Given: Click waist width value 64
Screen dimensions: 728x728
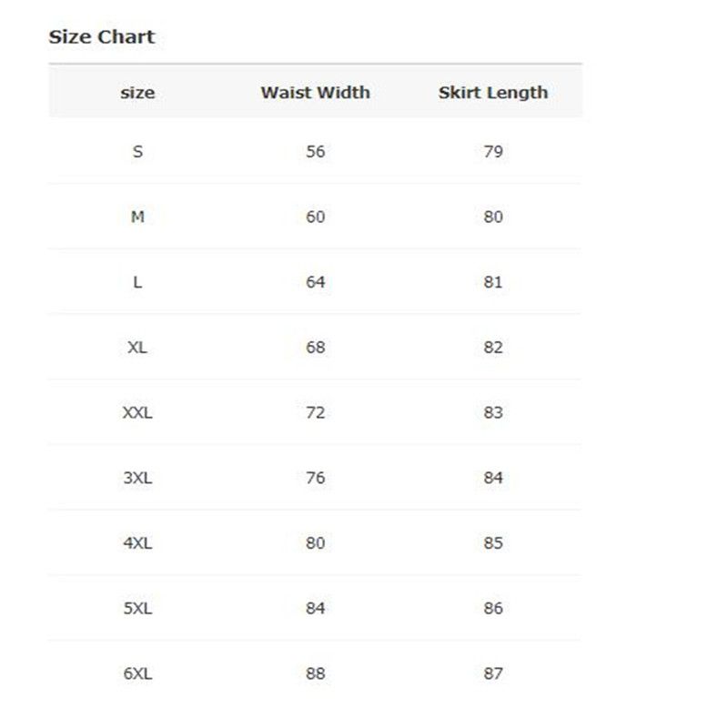Looking at the screenshot, I should (315, 282).
